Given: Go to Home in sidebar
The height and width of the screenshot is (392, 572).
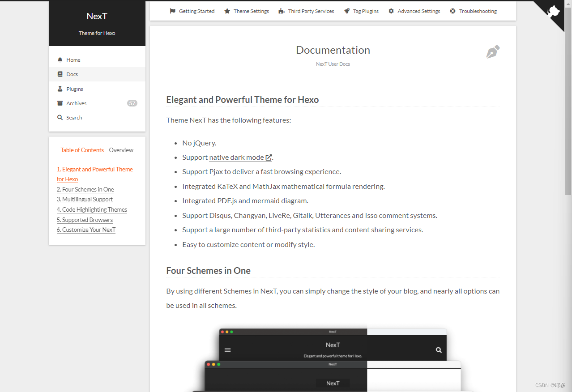Looking at the screenshot, I should [x=97, y=60].
